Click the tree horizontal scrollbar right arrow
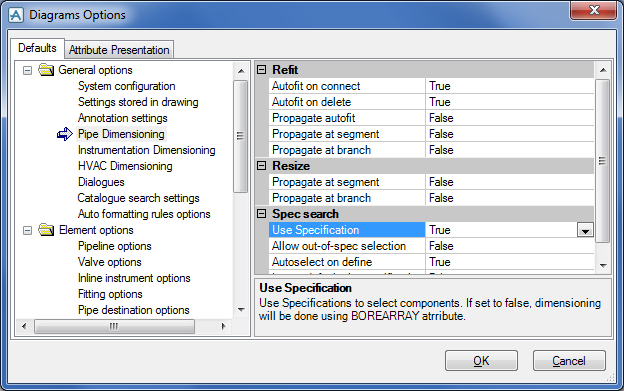The height and width of the screenshot is (391, 624). pos(224,326)
